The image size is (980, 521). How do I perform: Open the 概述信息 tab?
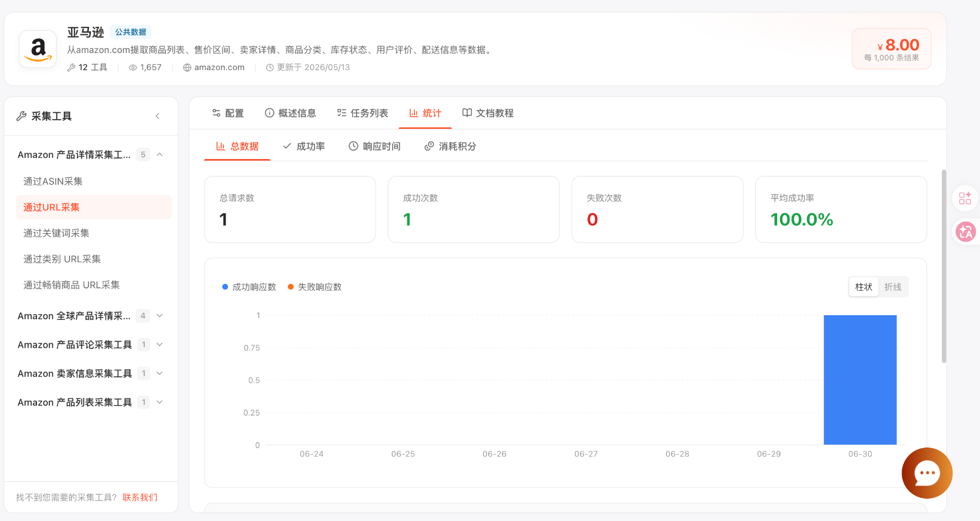(291, 113)
